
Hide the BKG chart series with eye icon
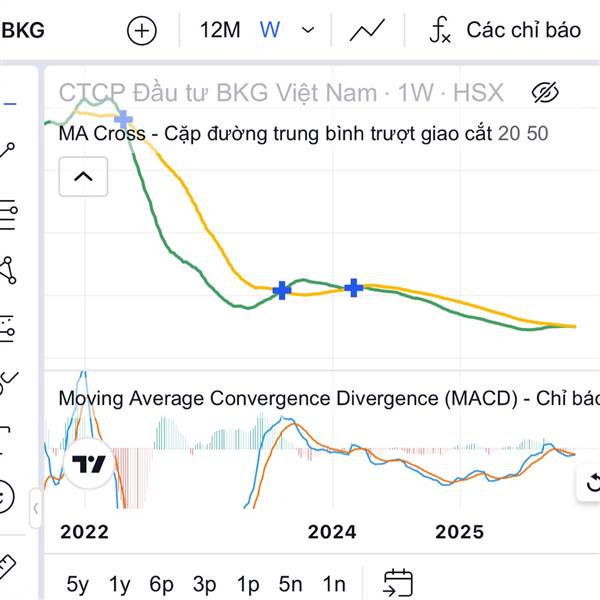tap(545, 94)
